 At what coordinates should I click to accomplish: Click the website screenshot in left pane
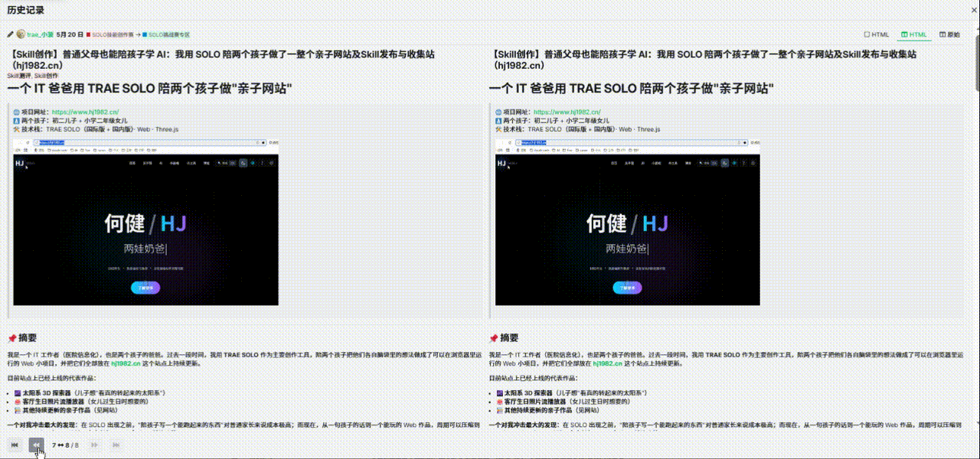(x=146, y=222)
